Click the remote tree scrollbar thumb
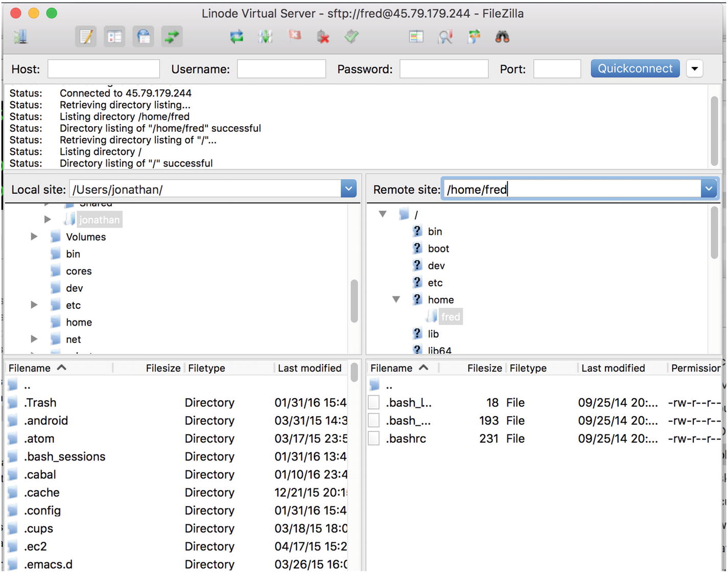Image resolution: width=728 pixels, height=573 pixels. tap(715, 233)
